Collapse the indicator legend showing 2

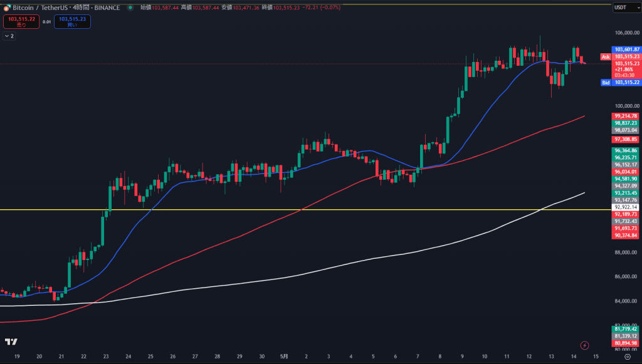[x=9, y=36]
